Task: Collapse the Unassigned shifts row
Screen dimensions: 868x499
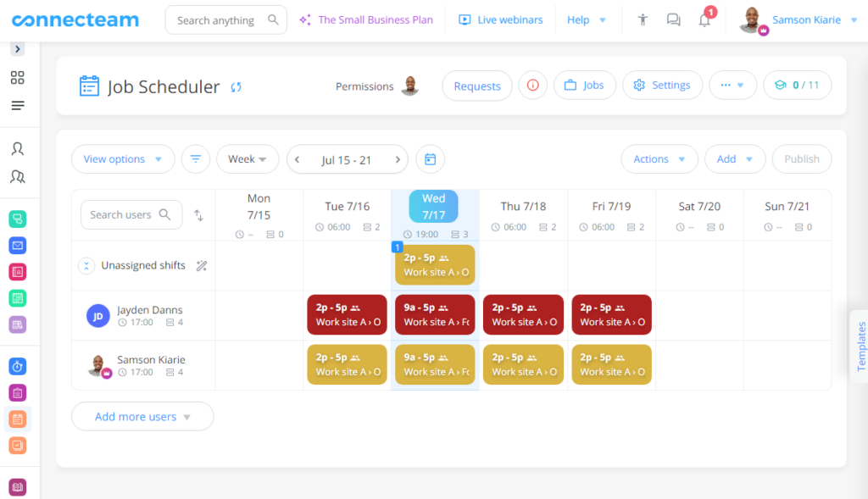Action: 86,266
